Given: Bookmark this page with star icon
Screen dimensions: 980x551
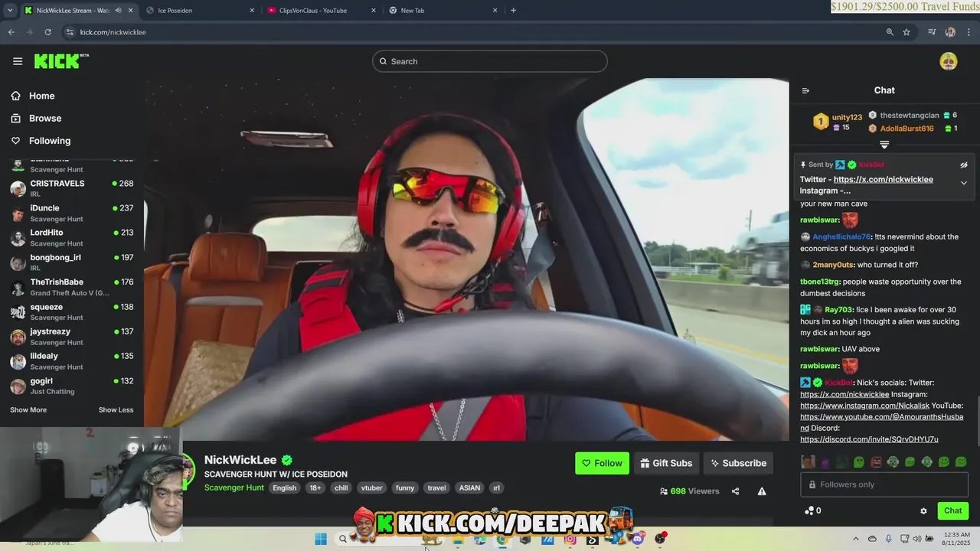Looking at the screenshot, I should click(906, 32).
